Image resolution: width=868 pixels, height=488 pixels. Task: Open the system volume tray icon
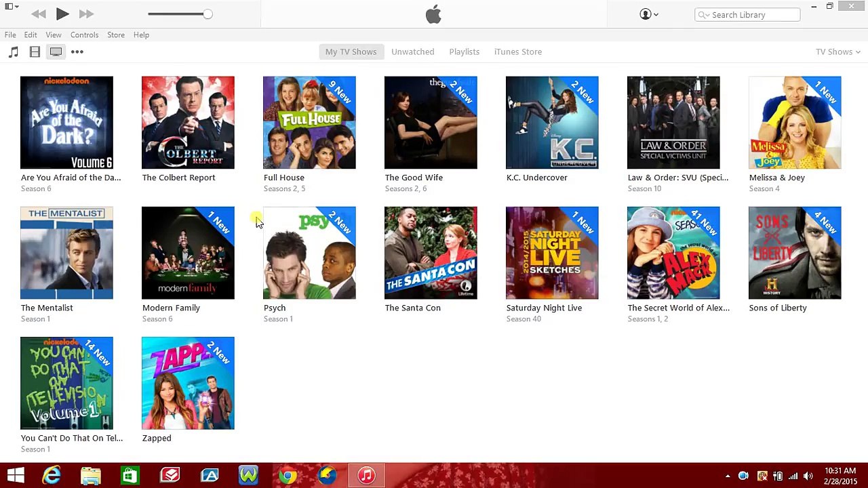click(x=808, y=476)
